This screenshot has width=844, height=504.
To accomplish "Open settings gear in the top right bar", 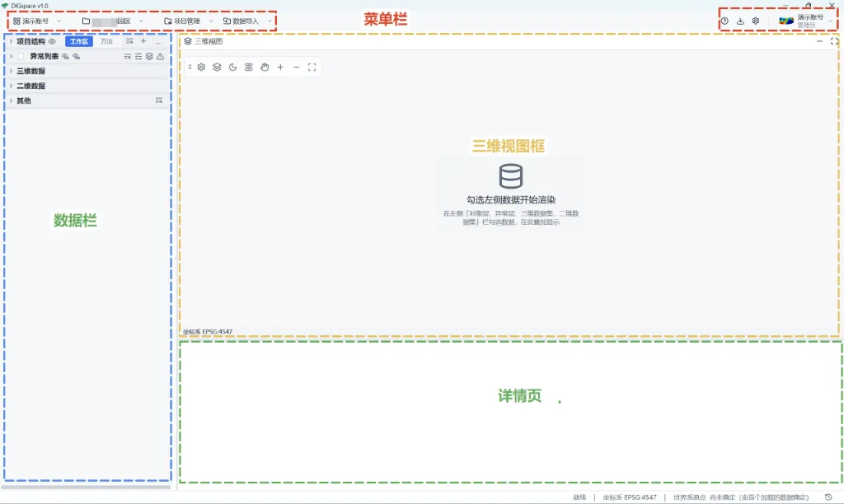I will (x=756, y=21).
